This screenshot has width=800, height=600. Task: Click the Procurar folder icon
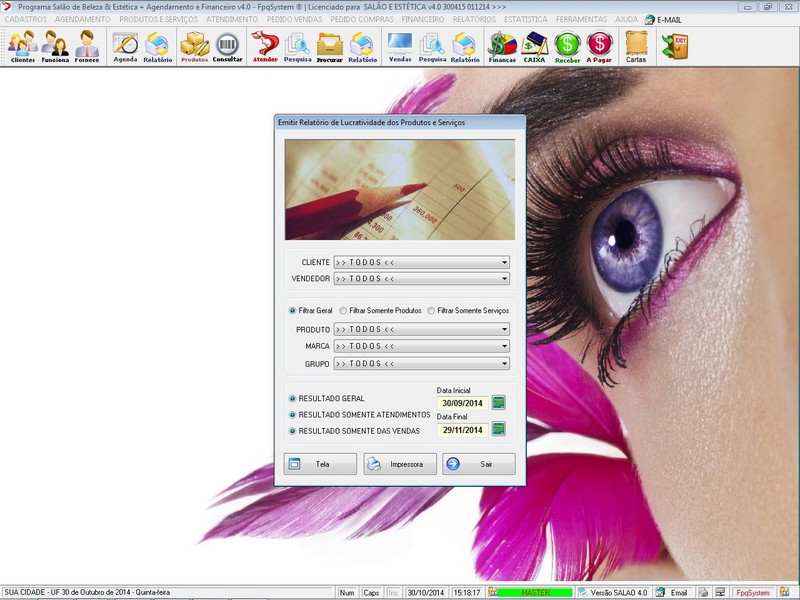tap(330, 46)
